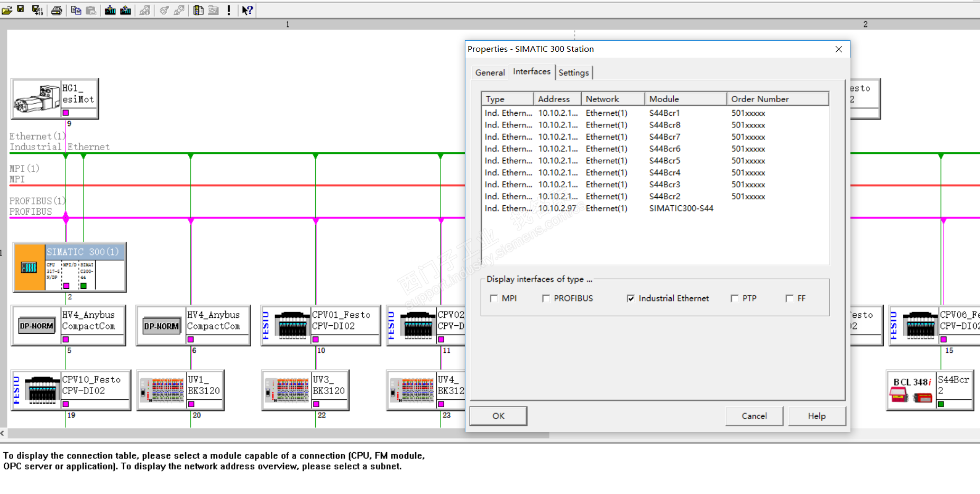The image size is (980, 494).
Task: Uncheck the Industrial Ethernet checkbox
Action: 630,298
